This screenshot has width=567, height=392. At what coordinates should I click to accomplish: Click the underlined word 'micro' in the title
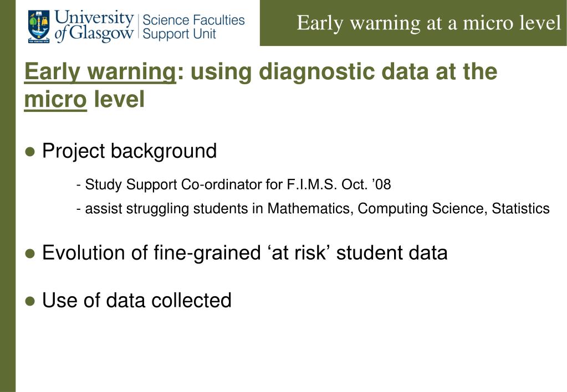(x=55, y=99)
